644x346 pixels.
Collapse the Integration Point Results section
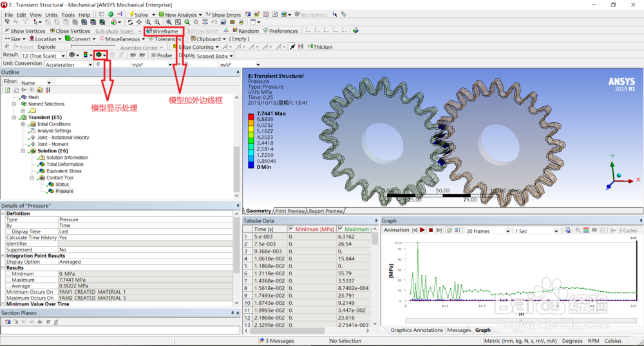tap(3, 256)
